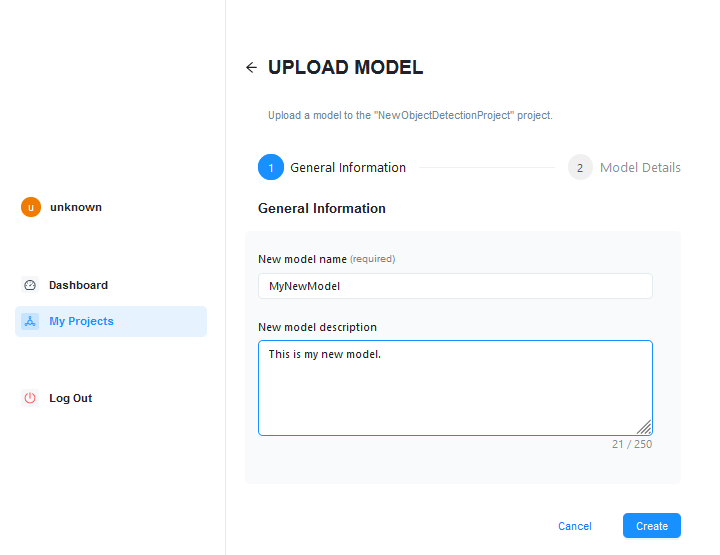Click the 21 / 250 character counter
Viewport: 720px width, 555px height.
tap(632, 444)
